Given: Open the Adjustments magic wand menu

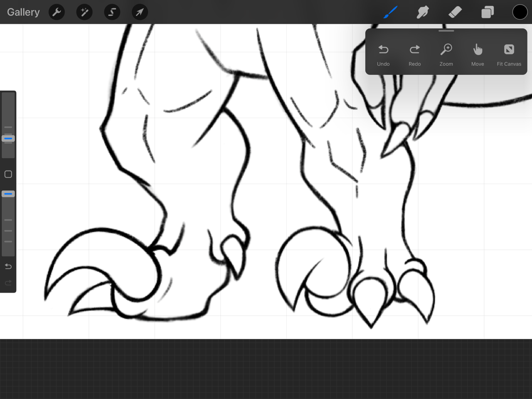Looking at the screenshot, I should coord(84,12).
